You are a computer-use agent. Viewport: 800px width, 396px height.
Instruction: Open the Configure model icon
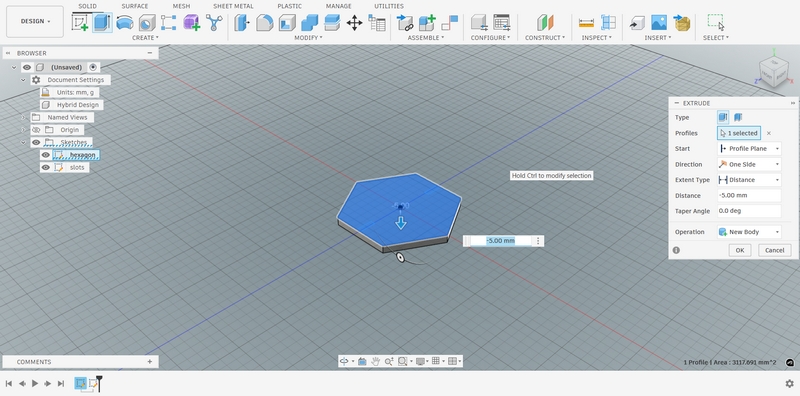(x=479, y=22)
